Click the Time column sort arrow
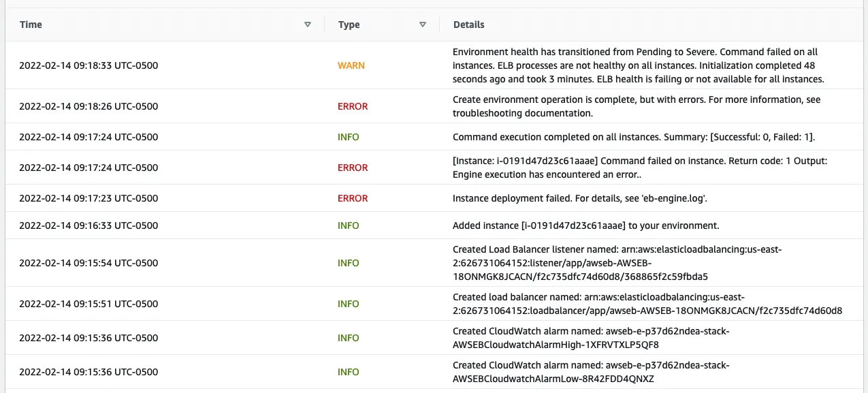Viewport: 868px width, 393px height. coord(308,25)
